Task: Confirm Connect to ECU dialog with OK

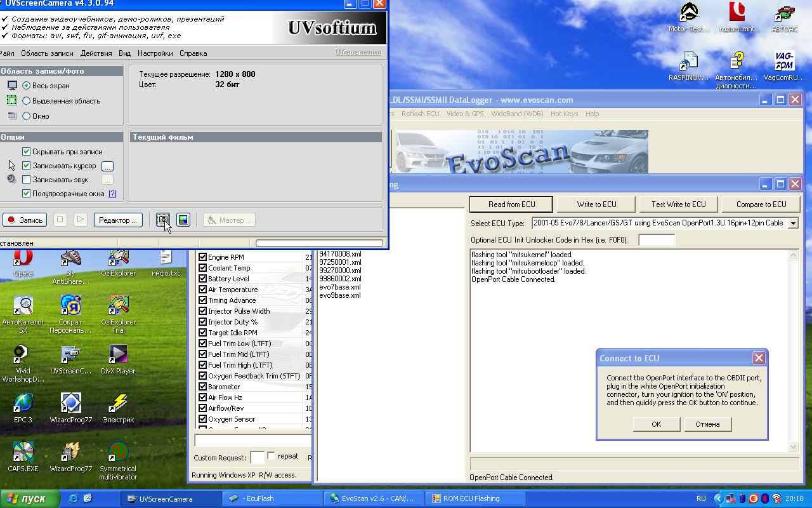Action: [x=657, y=424]
